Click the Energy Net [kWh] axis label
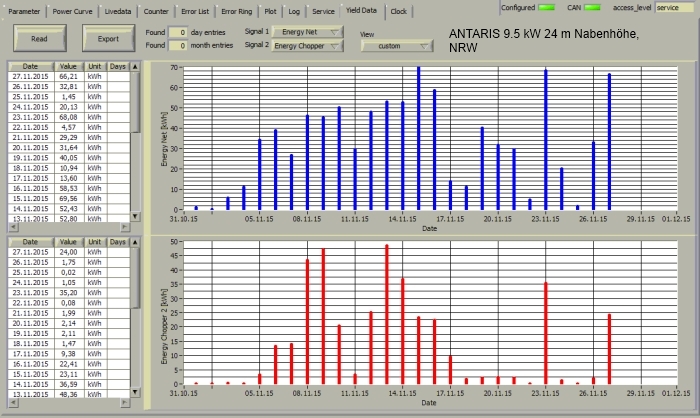 click(x=164, y=139)
